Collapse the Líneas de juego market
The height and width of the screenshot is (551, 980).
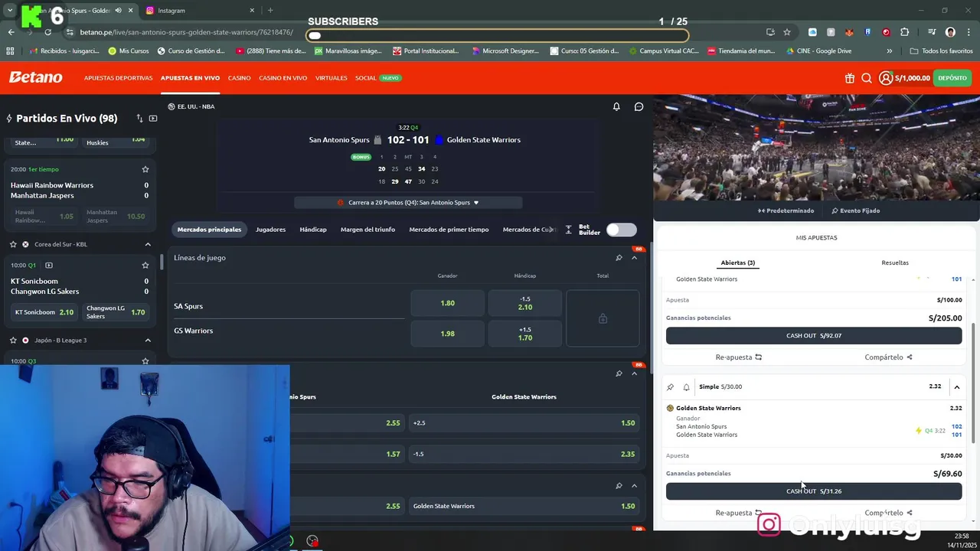(x=634, y=258)
